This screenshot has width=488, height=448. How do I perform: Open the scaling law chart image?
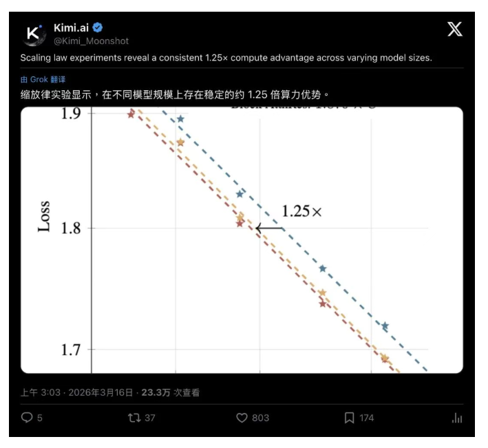pyautogui.click(x=242, y=240)
